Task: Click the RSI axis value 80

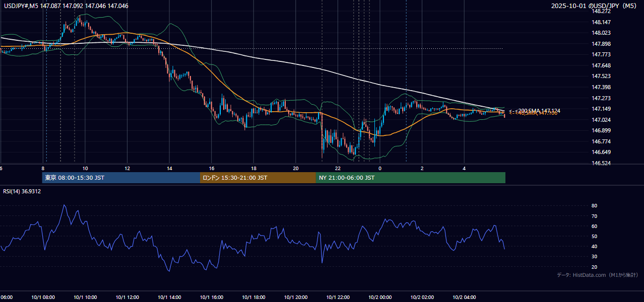Action: 595,206
